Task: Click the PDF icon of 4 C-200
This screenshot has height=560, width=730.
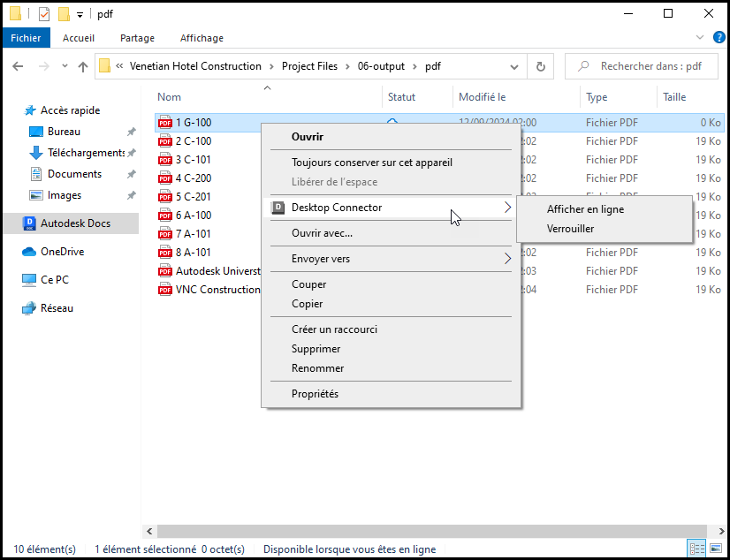Action: 165,178
